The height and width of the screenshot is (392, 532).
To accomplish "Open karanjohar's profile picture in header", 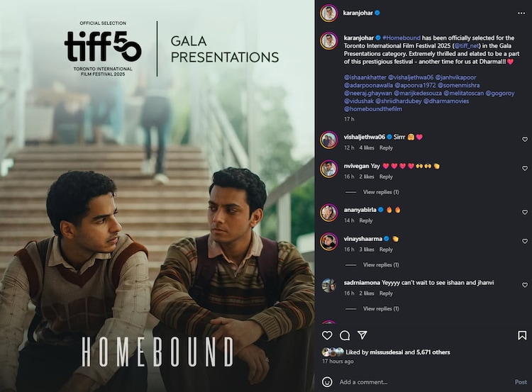I will tap(328, 13).
